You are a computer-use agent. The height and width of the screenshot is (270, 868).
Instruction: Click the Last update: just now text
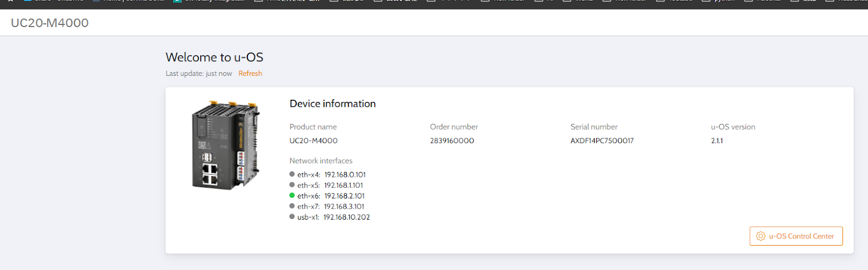point(199,73)
